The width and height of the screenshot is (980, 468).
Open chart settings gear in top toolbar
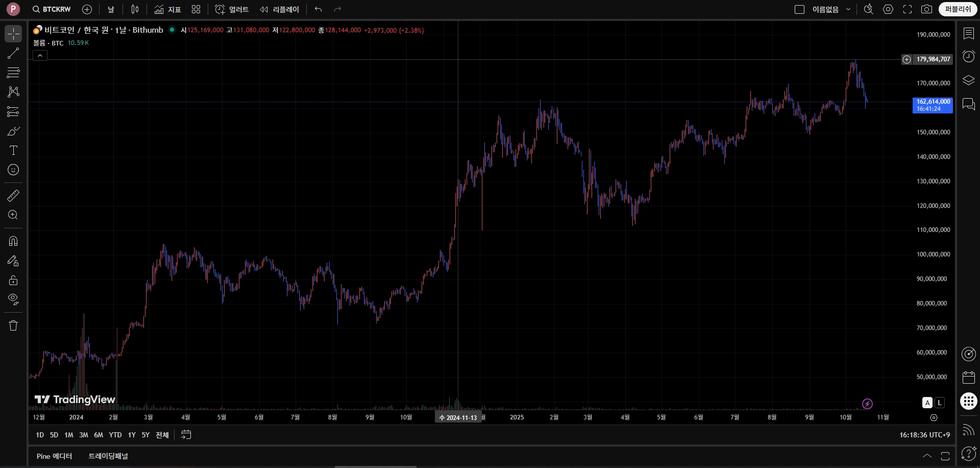[x=888, y=9]
